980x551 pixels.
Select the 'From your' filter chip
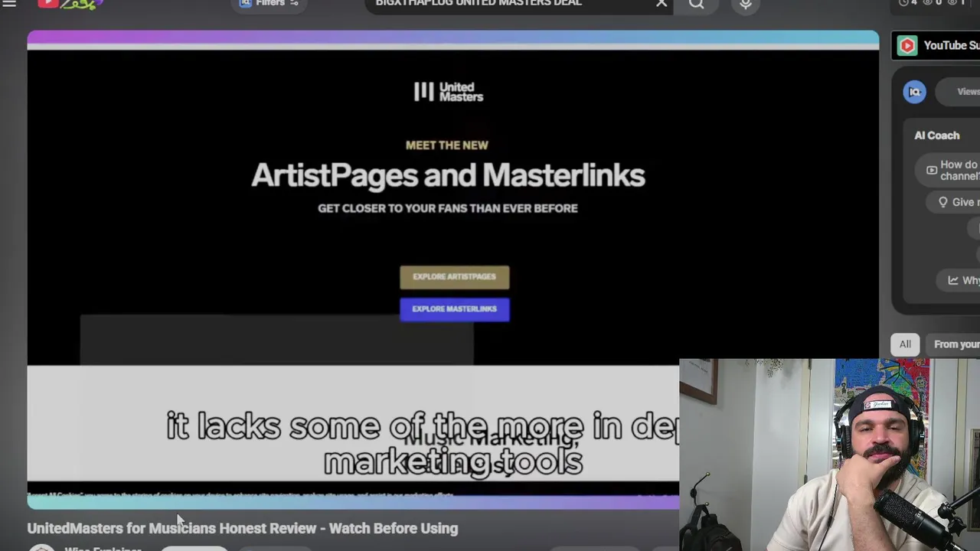coord(953,344)
